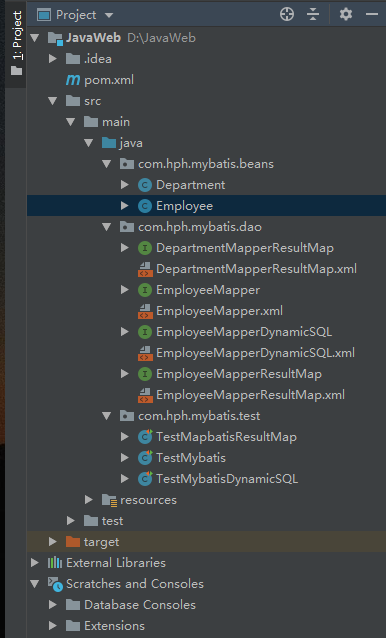Collapse the java source folder arrow
This screenshot has height=638, width=386.
89,143
